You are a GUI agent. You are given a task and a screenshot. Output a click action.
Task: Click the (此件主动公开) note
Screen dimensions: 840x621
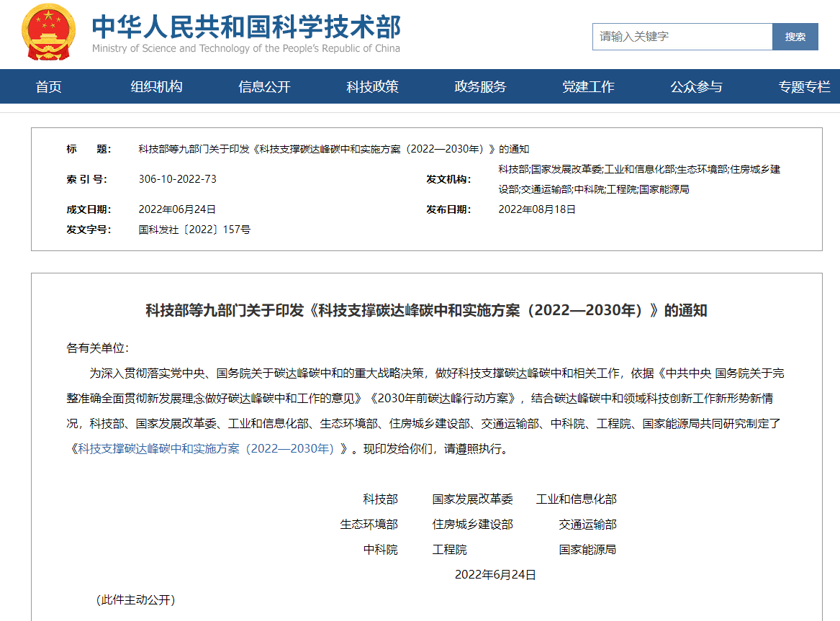pyautogui.click(x=135, y=599)
